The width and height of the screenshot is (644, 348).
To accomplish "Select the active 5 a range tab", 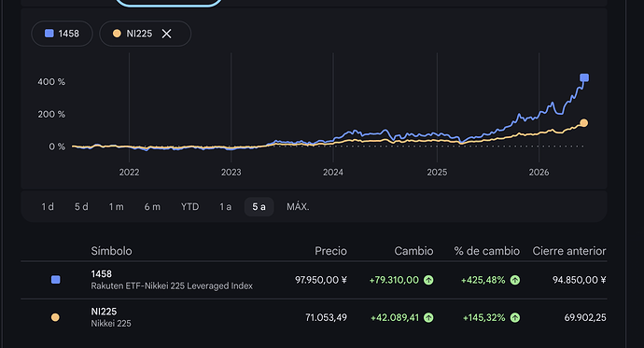I will 259,207.
